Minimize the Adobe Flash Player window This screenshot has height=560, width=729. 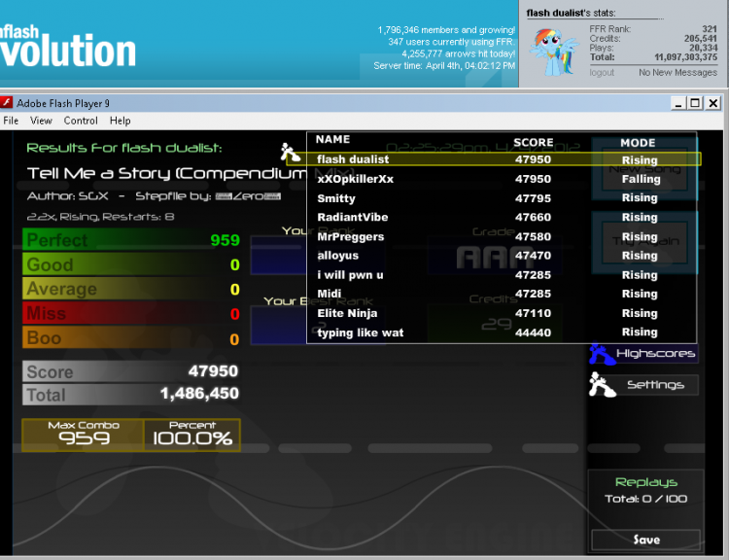678,103
